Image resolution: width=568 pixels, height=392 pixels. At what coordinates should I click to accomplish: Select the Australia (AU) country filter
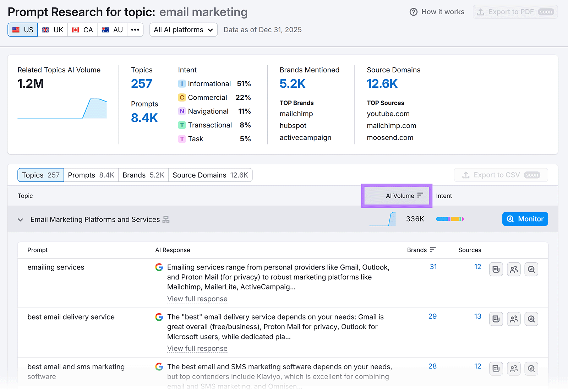click(x=112, y=29)
